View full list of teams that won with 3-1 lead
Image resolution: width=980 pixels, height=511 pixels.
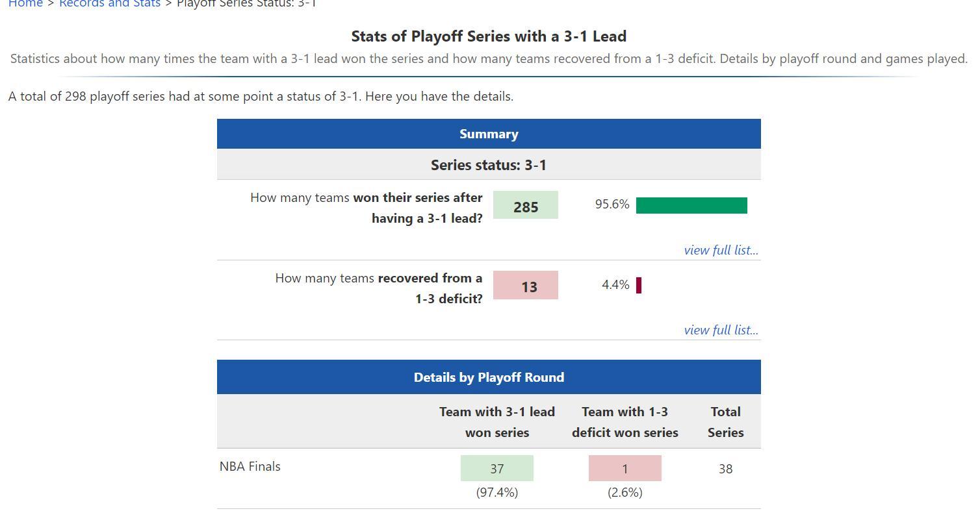tap(721, 250)
